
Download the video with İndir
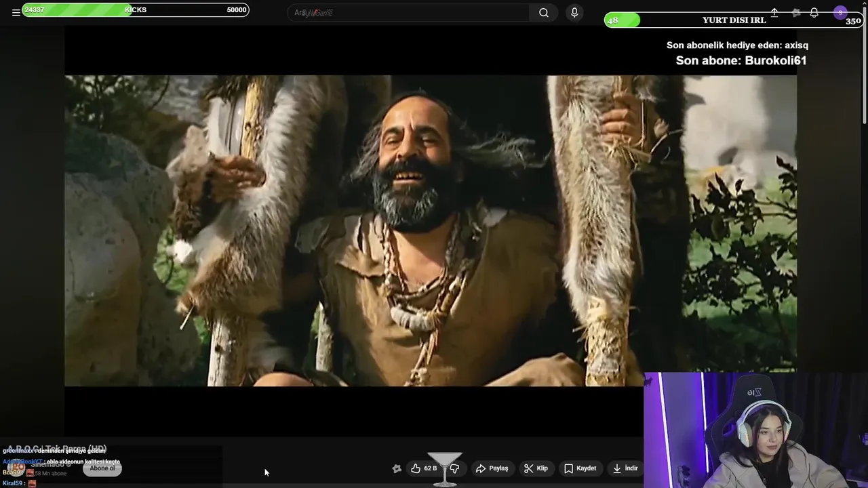click(x=625, y=468)
